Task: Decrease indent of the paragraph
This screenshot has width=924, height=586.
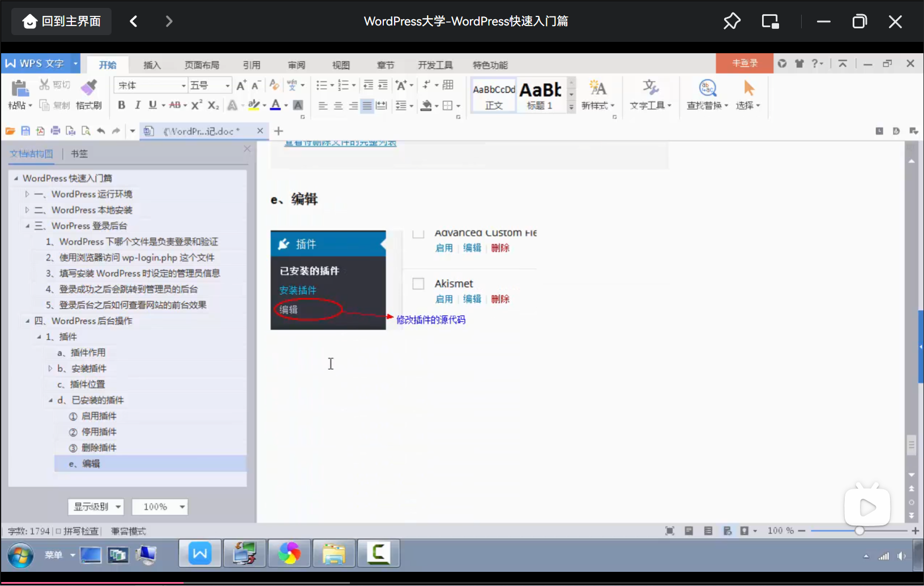Action: pyautogui.click(x=368, y=85)
